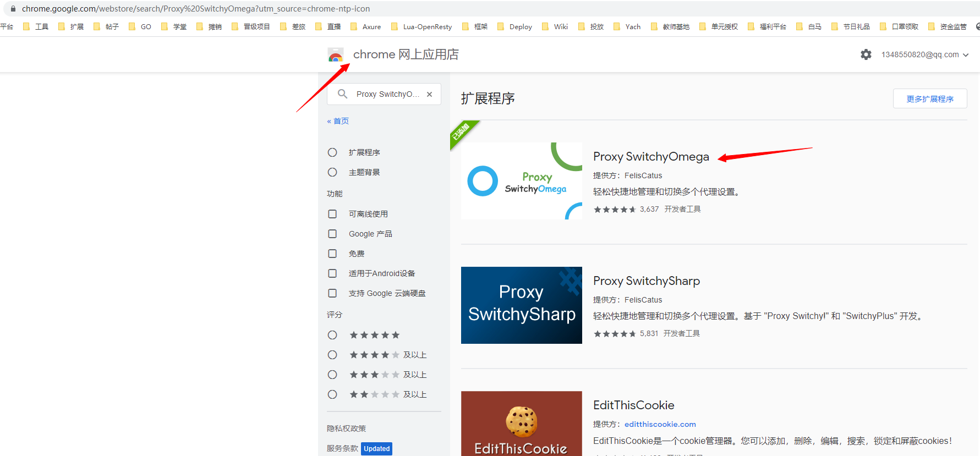
Task: Select the five-star rating filter
Action: pos(332,335)
